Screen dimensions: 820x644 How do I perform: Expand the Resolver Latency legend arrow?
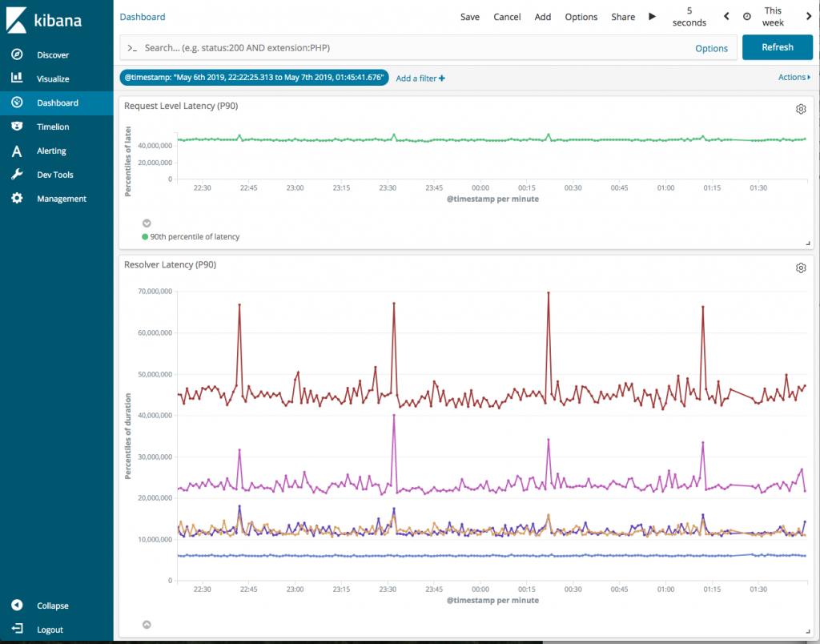147,625
